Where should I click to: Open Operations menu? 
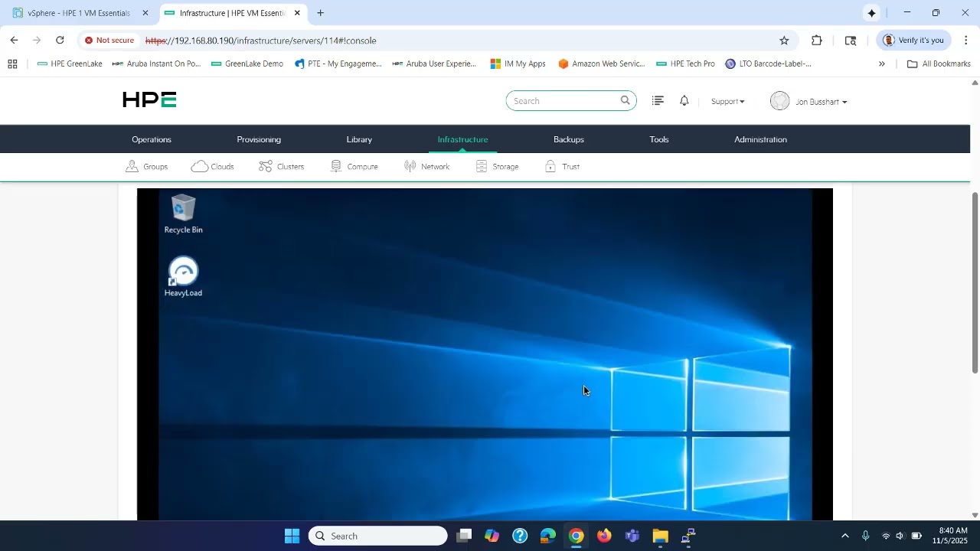[x=152, y=139]
